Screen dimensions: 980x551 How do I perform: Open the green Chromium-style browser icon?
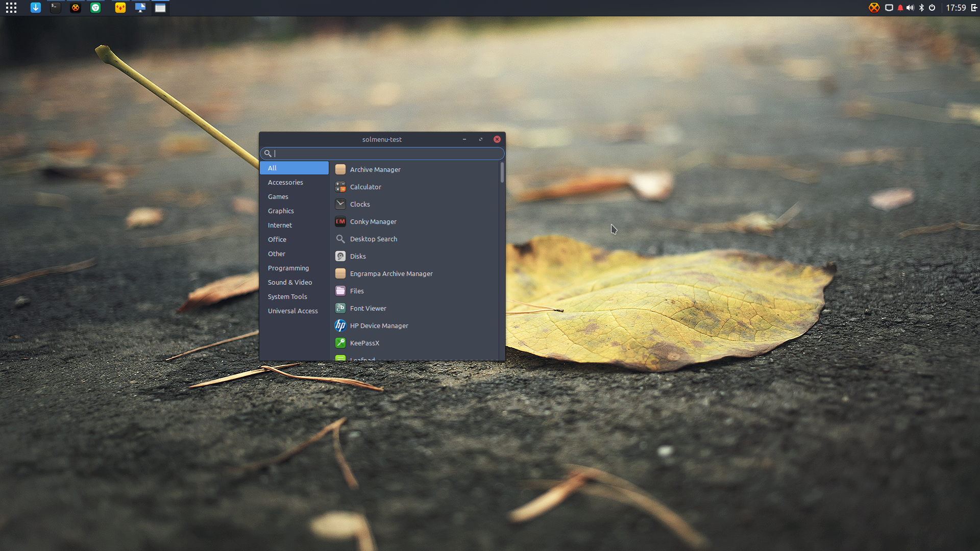(x=95, y=8)
